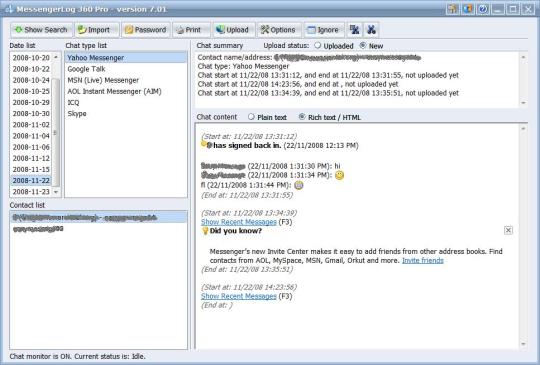Click the Upload toolbar button
This screenshot has width=540, height=365.
(234, 30)
